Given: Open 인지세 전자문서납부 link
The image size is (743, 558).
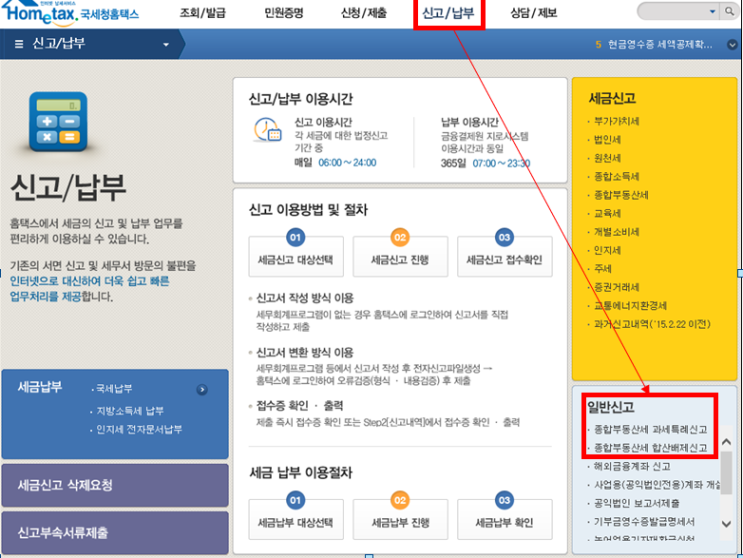Looking at the screenshot, I should (139, 430).
